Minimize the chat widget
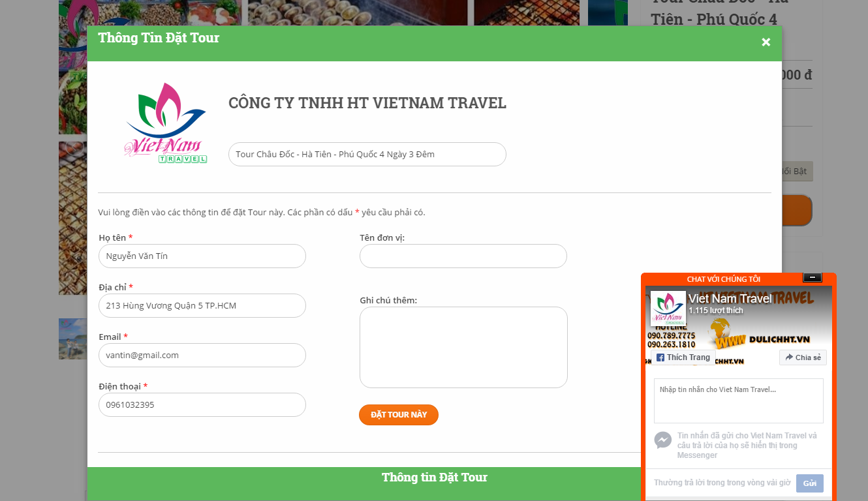Screen dimensions: 868x501 click(812, 277)
